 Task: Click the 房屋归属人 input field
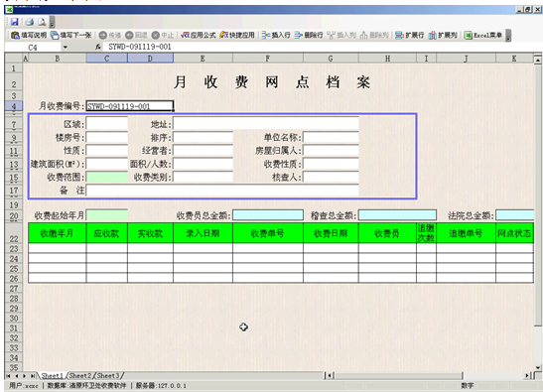[x=331, y=150]
